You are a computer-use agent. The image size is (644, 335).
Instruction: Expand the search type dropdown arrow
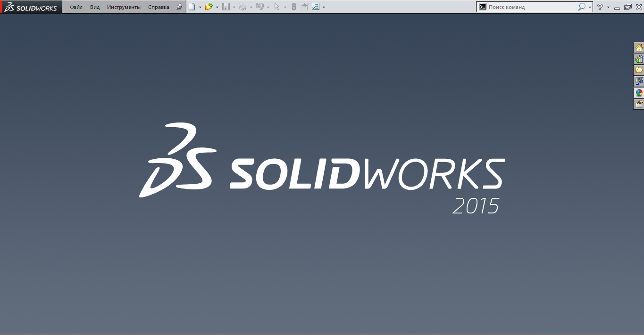[590, 8]
